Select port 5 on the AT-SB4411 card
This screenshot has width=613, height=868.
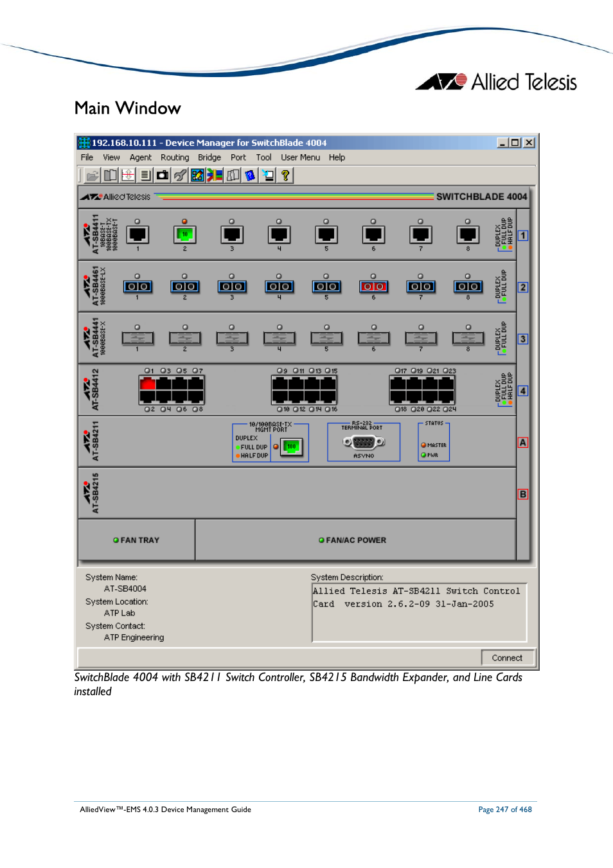326,235
